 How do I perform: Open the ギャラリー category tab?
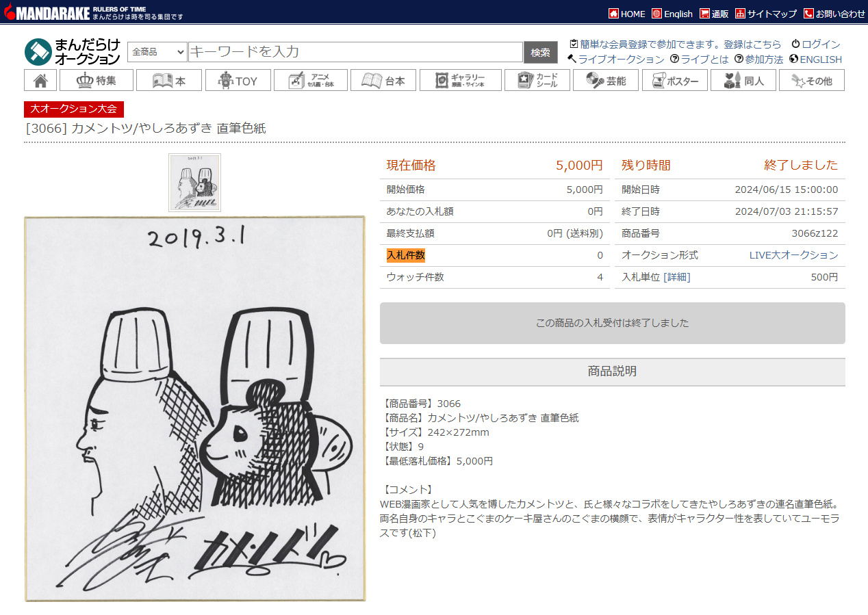460,80
